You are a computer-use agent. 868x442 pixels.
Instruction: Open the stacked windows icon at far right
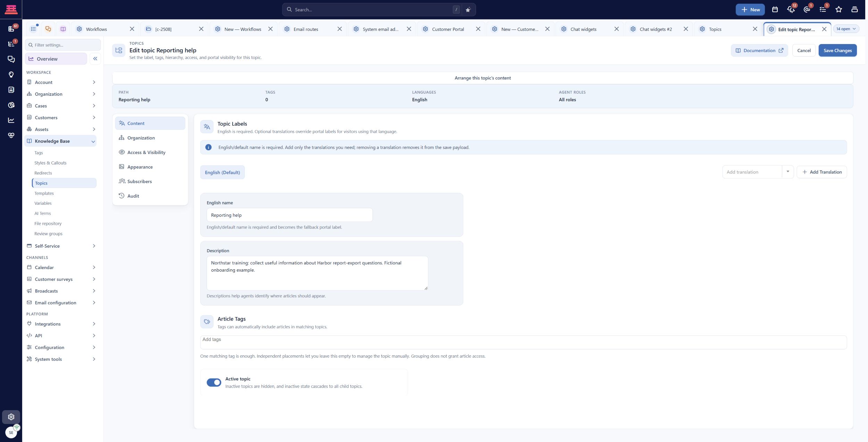click(854, 10)
